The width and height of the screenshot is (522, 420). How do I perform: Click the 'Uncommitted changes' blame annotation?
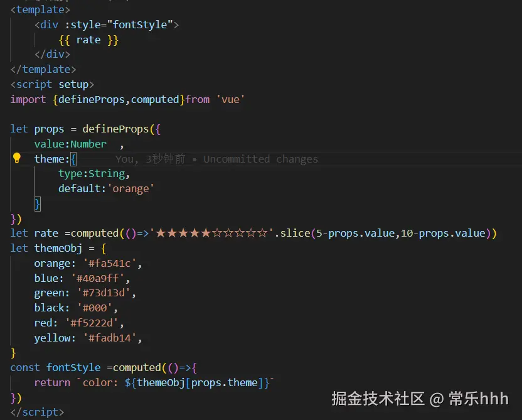coord(260,159)
